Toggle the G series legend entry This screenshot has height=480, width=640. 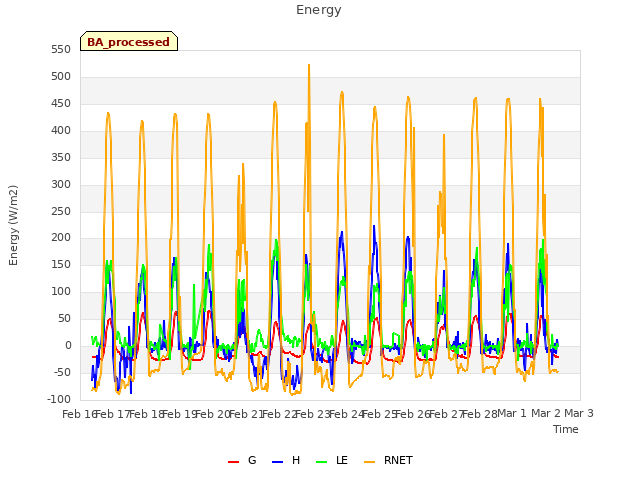pos(242,460)
